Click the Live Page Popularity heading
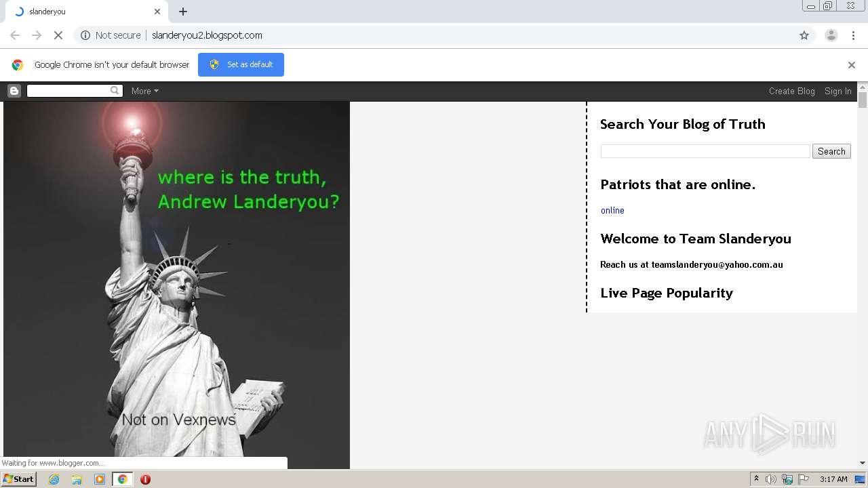 [667, 293]
